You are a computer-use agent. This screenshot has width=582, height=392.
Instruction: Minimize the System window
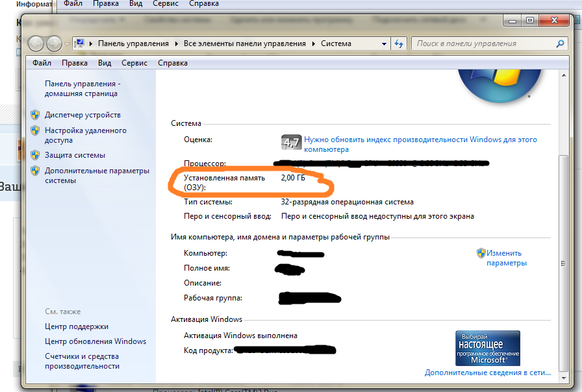click(x=512, y=21)
